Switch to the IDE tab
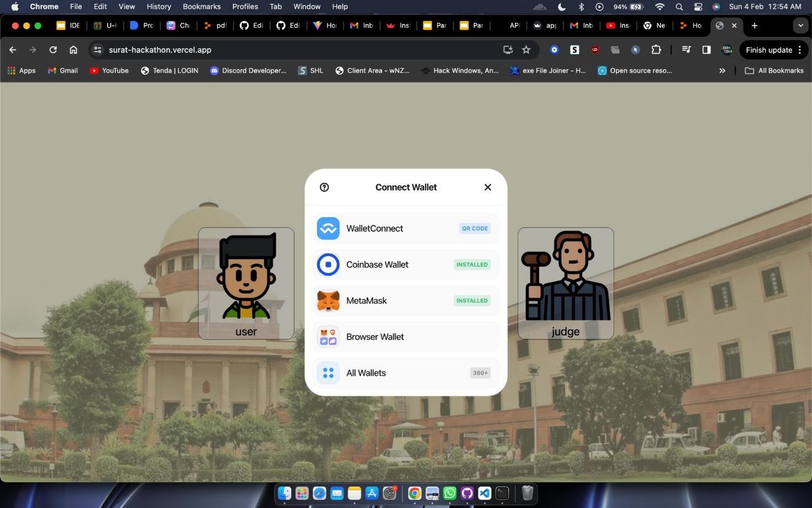Viewport: 812px width, 508px height. pos(69,25)
